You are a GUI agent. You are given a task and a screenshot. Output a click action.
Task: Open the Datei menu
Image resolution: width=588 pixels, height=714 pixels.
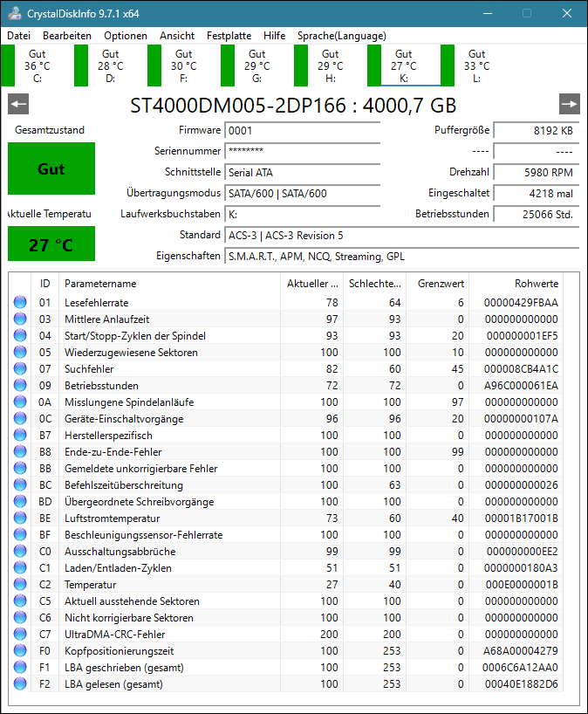(x=18, y=36)
